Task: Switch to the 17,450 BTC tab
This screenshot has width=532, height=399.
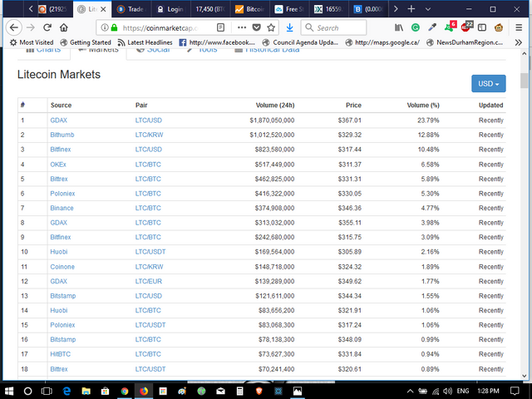Action: point(210,9)
